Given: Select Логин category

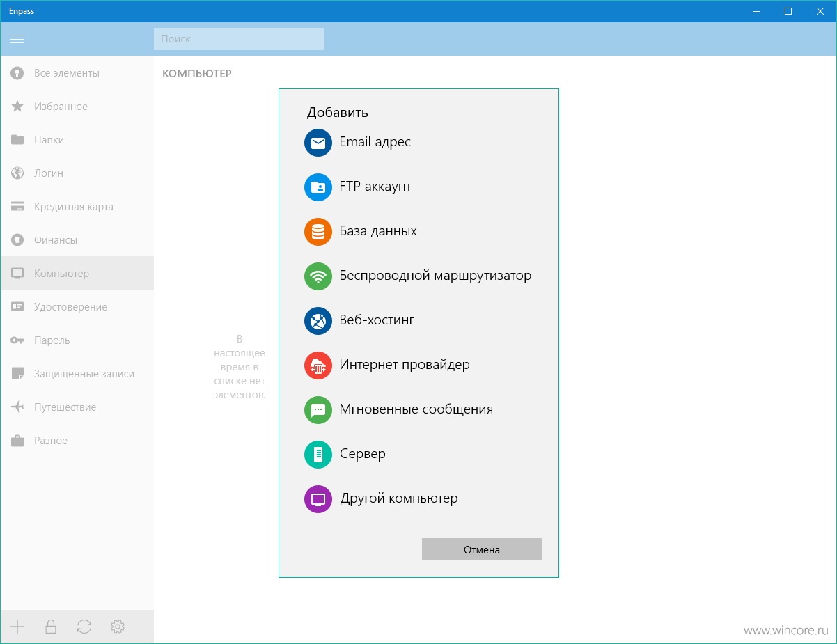Looking at the screenshot, I should point(77,173).
